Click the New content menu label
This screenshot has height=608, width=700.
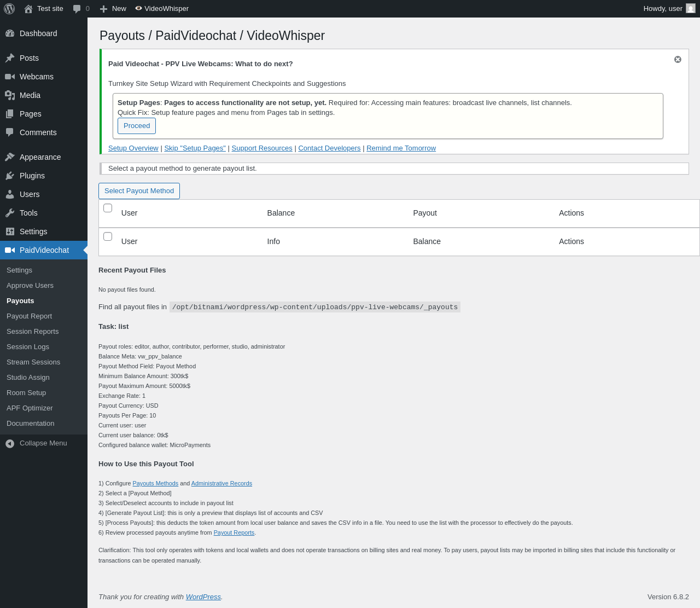[x=119, y=9]
